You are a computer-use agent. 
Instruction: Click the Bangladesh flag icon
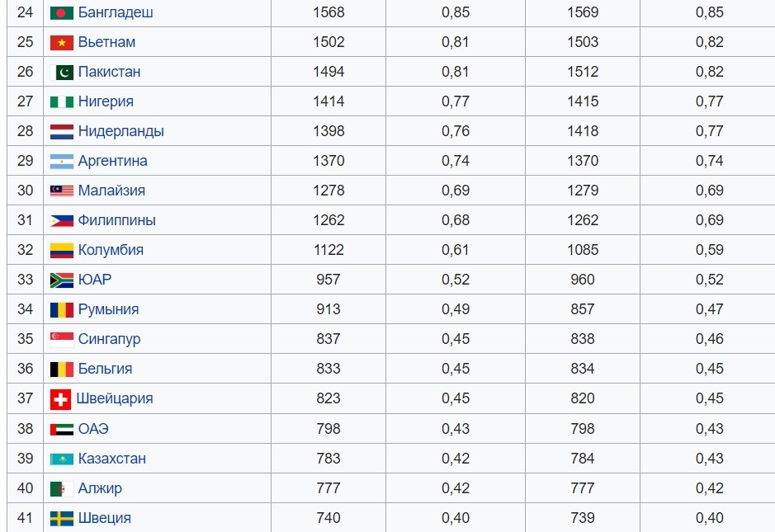(62, 13)
